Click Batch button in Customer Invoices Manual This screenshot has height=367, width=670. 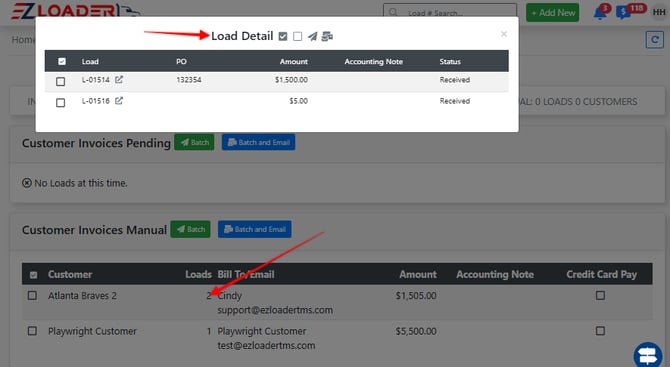point(191,229)
